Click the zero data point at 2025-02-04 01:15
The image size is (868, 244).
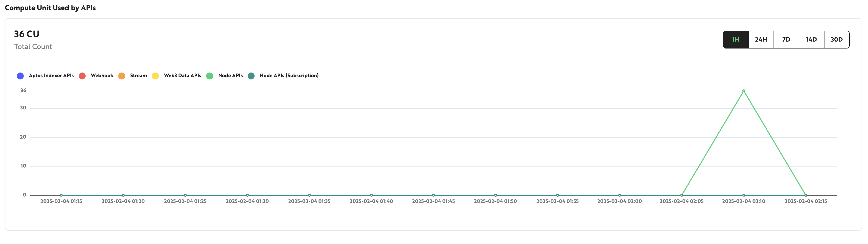tap(61, 195)
